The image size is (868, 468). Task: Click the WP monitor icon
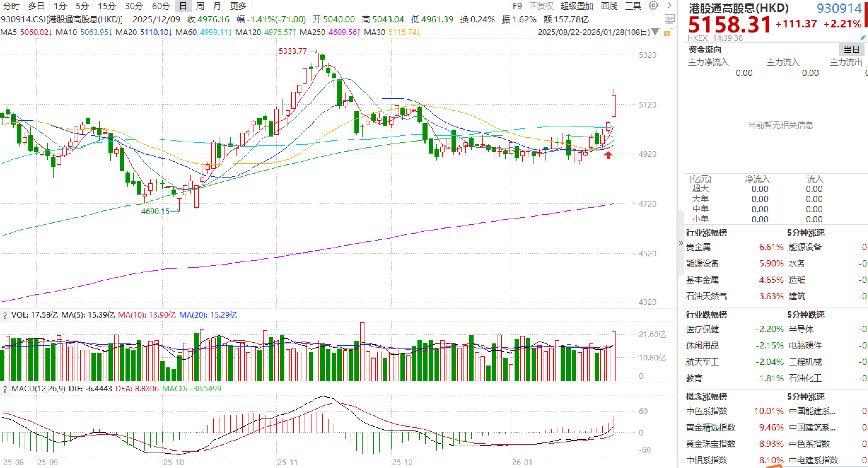tap(669, 19)
